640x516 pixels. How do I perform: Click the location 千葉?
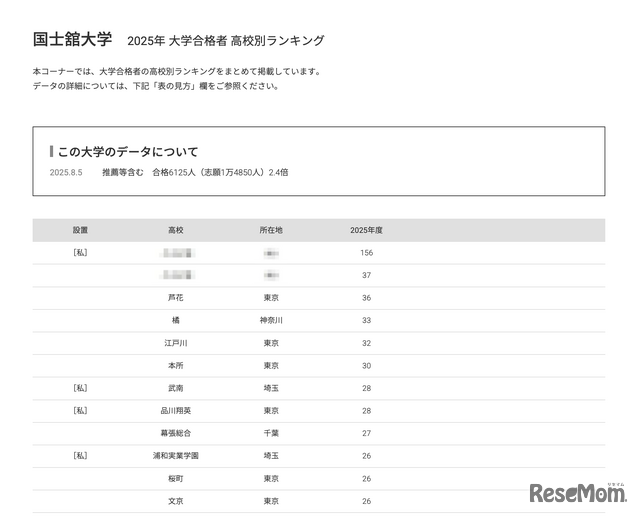click(271, 433)
